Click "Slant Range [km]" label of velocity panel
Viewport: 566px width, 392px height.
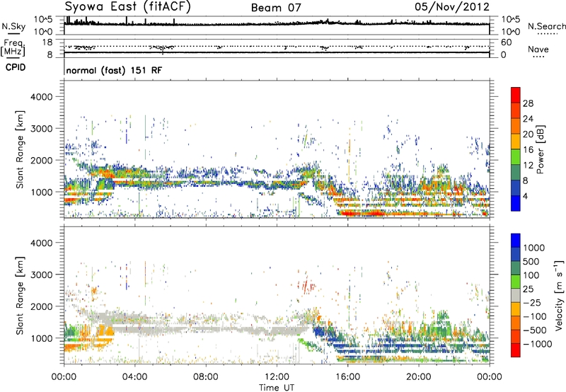[x=20, y=295]
